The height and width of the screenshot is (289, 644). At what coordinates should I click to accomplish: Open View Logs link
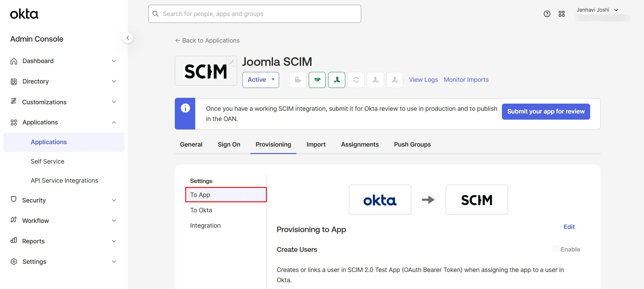click(x=424, y=80)
